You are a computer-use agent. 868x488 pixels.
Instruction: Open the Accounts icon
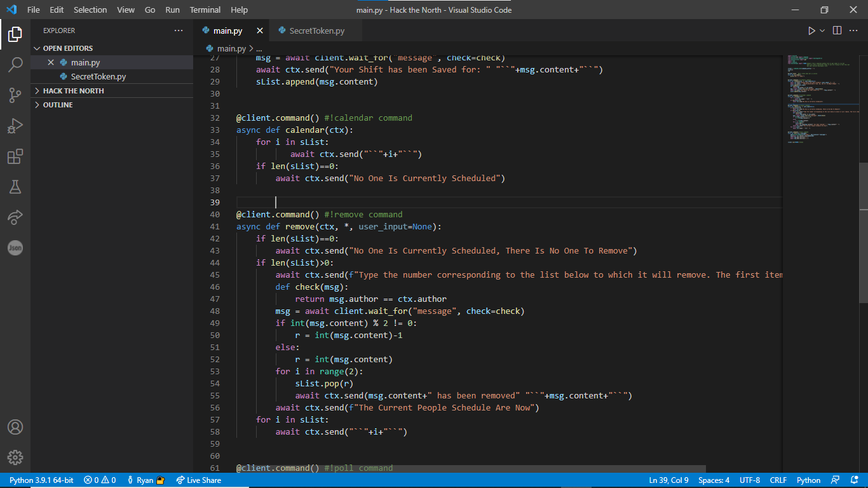(x=15, y=427)
